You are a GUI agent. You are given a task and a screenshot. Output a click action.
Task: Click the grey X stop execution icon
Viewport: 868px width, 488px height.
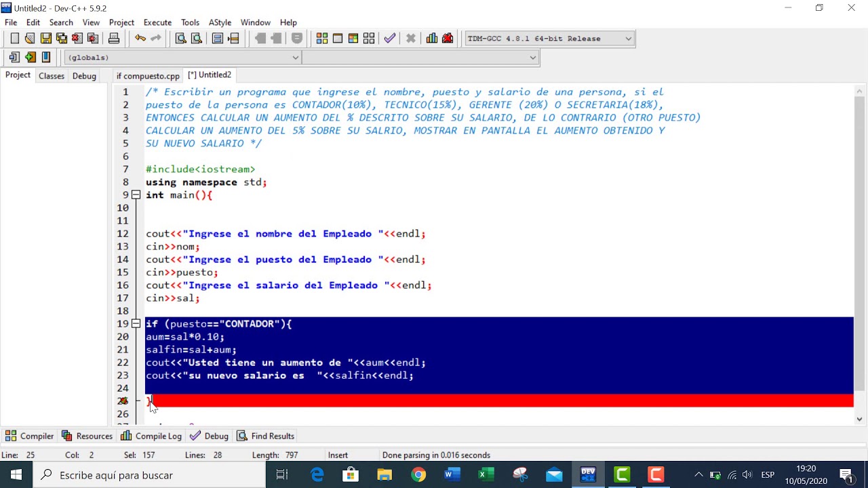point(411,39)
